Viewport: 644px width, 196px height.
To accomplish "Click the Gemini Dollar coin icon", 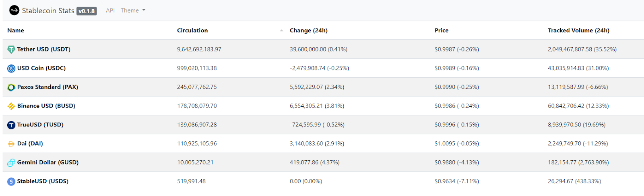I will click(x=11, y=163).
